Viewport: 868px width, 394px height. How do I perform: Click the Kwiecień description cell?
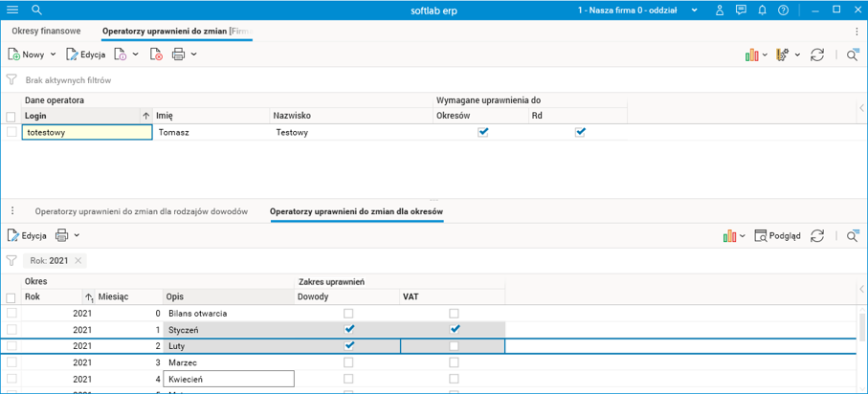click(x=229, y=379)
